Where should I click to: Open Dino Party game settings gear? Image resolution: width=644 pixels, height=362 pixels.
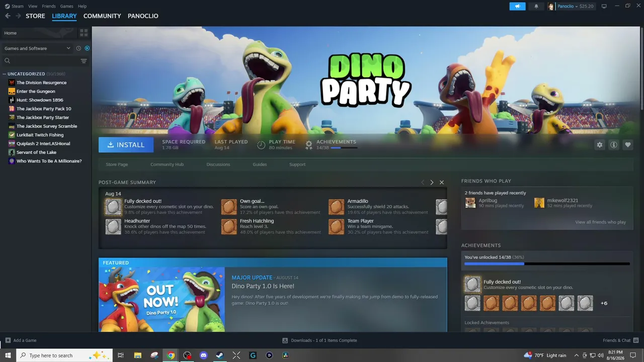click(599, 145)
